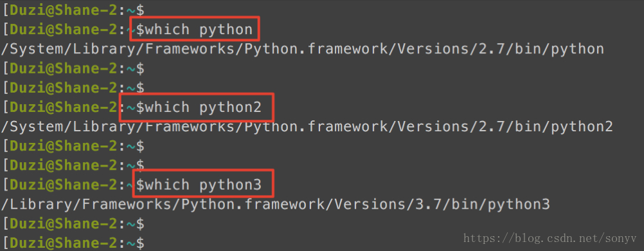Image resolution: width=644 pixels, height=251 pixels.
Task: Click the word 'python3' in the which command
Action: [230, 185]
